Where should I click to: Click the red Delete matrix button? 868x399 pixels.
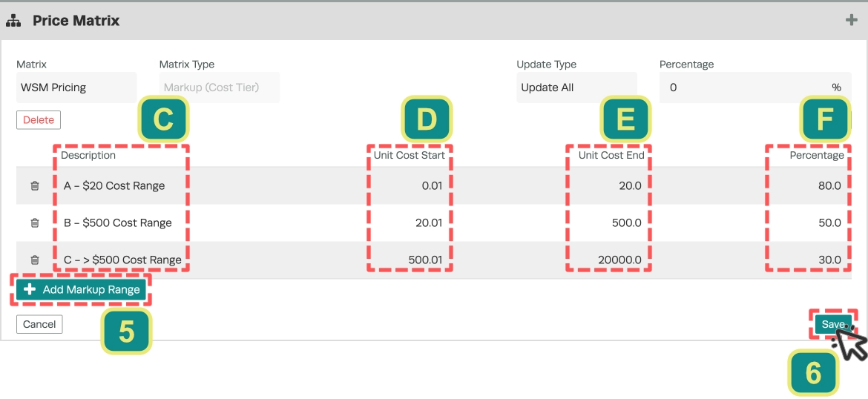[x=38, y=120]
